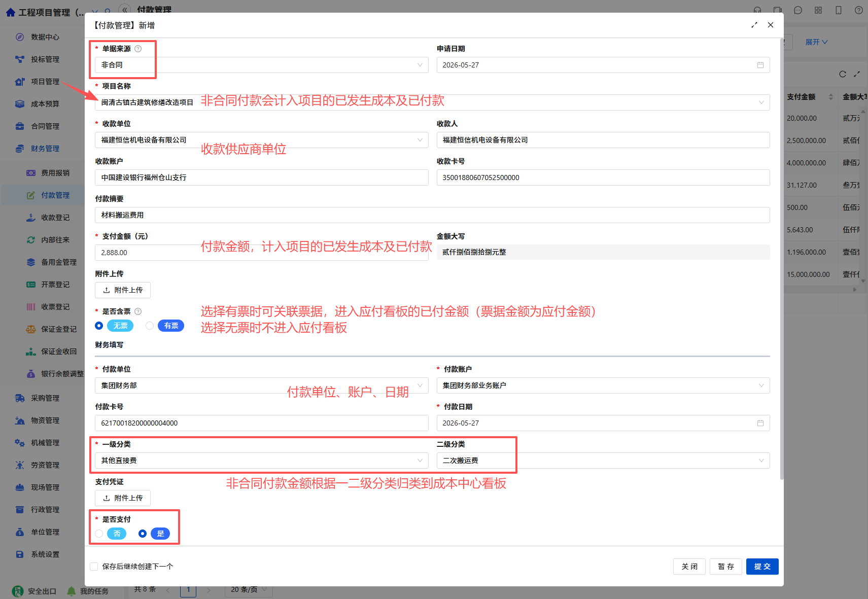Select the 有票 radio option
Viewport: 868px width, 599px height.
coord(150,326)
